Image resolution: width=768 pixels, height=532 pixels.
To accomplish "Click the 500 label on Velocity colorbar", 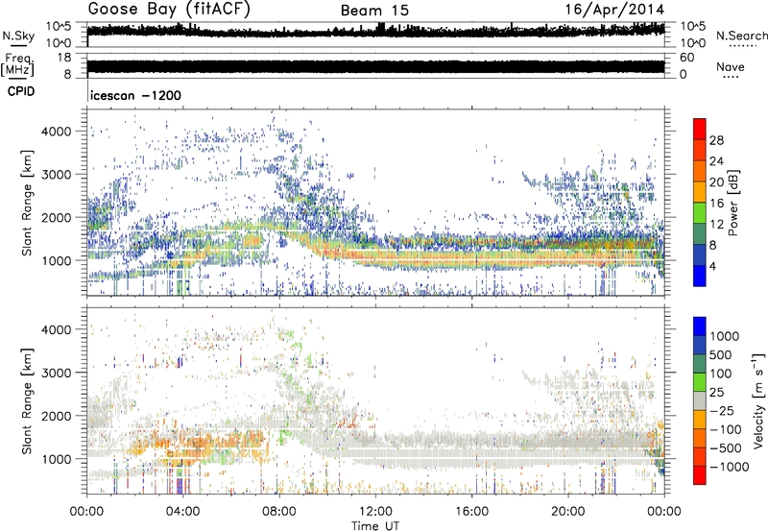I will [x=721, y=354].
